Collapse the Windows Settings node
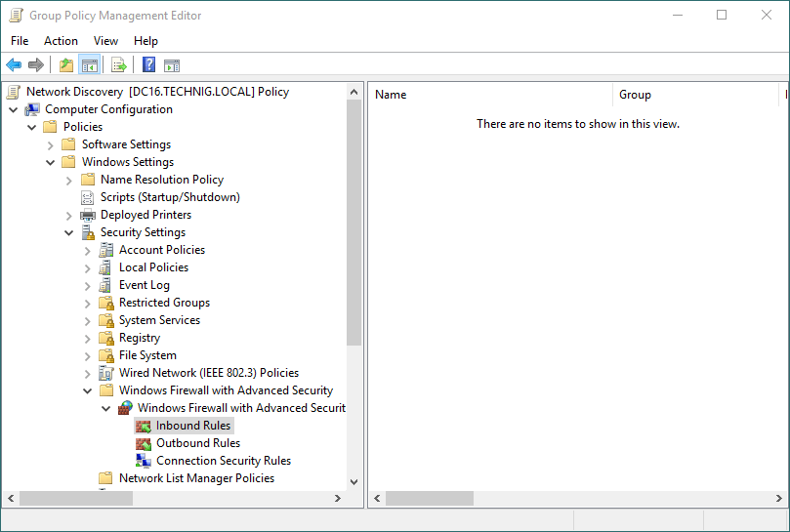Image resolution: width=790 pixels, height=532 pixels. pyautogui.click(x=50, y=163)
